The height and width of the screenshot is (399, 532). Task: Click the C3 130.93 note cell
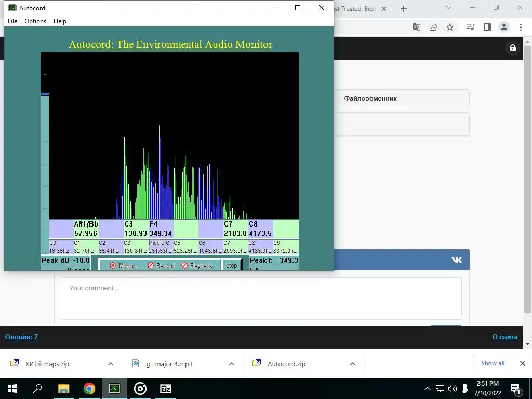(136, 229)
